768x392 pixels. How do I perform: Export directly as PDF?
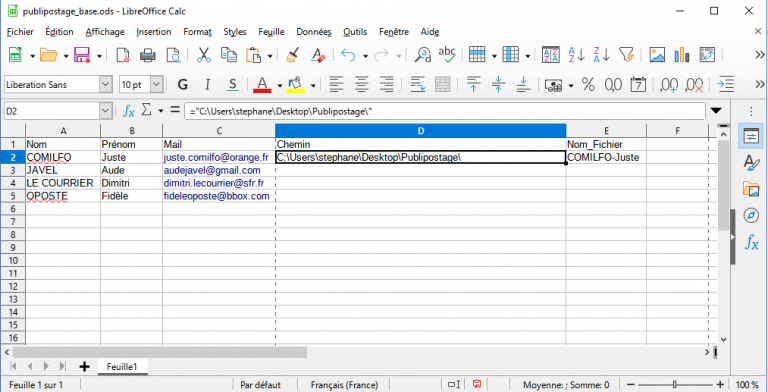tap(123, 55)
